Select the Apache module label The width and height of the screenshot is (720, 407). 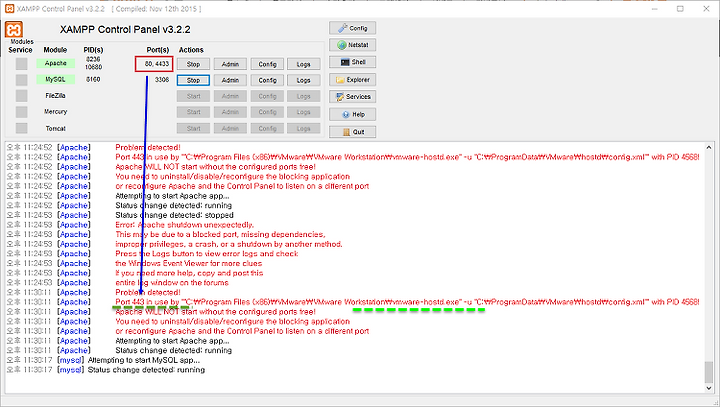56,63
